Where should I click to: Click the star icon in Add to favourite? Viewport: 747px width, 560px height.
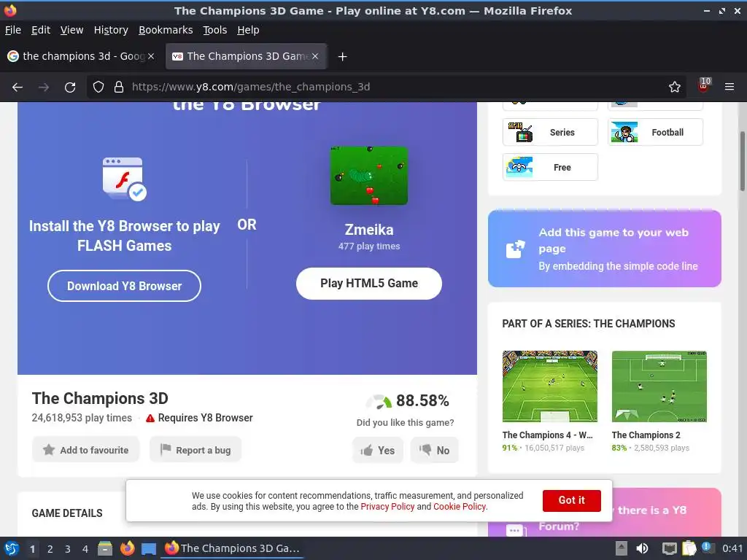49,449
